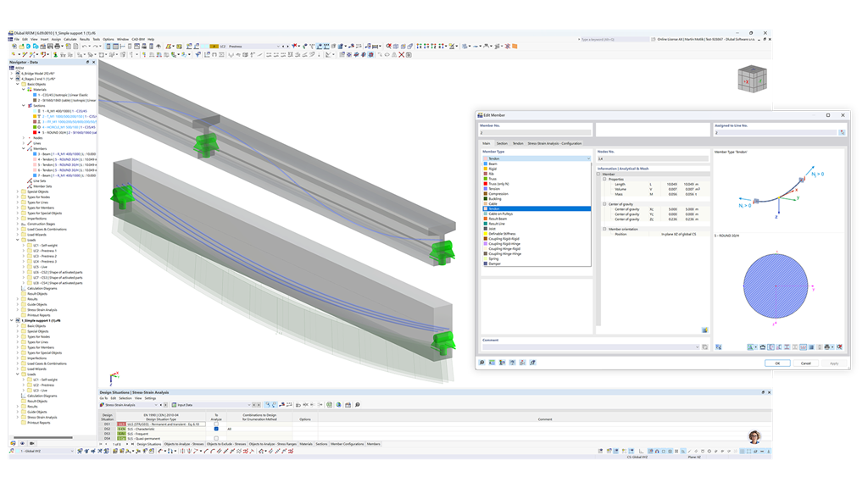Expand 6_Bridge Model in Navigator
868x488 pixels.
12,73
